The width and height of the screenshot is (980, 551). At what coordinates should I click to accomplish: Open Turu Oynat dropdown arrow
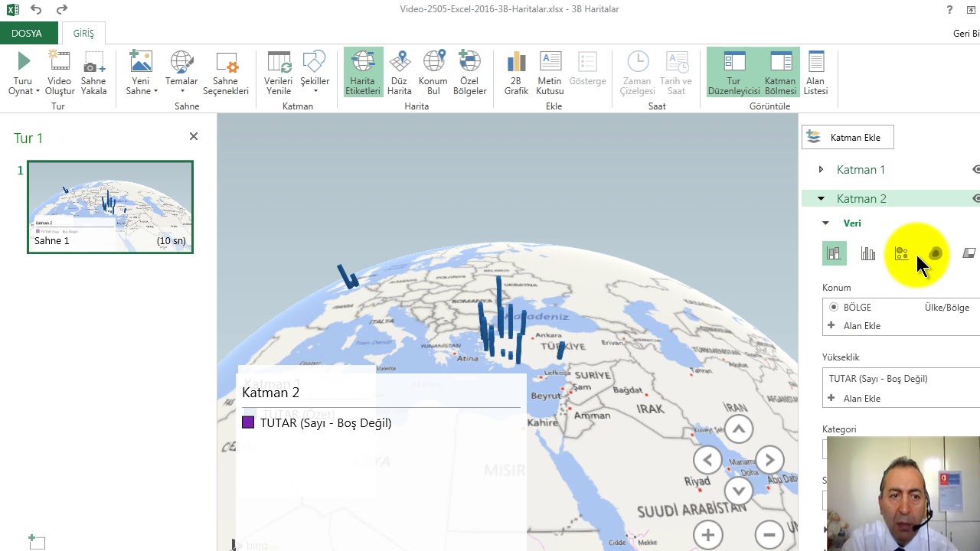tap(38, 92)
